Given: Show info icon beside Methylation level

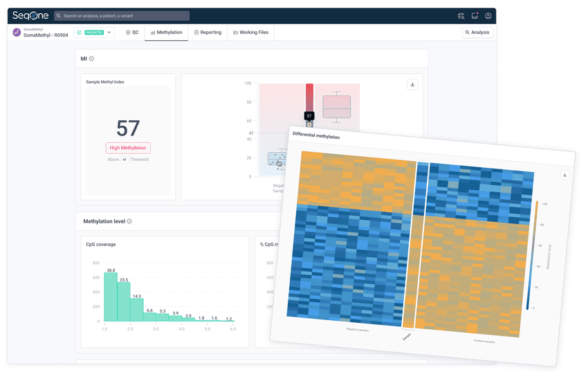Looking at the screenshot, I should click(129, 221).
